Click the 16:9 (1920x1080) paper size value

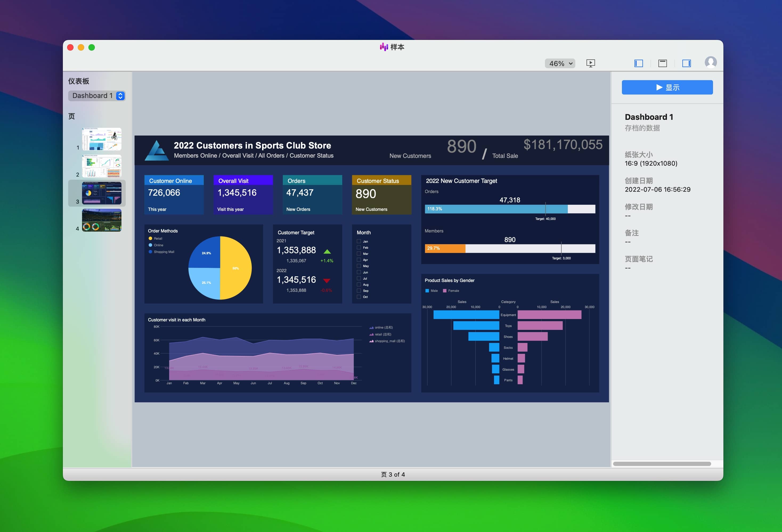click(651, 163)
